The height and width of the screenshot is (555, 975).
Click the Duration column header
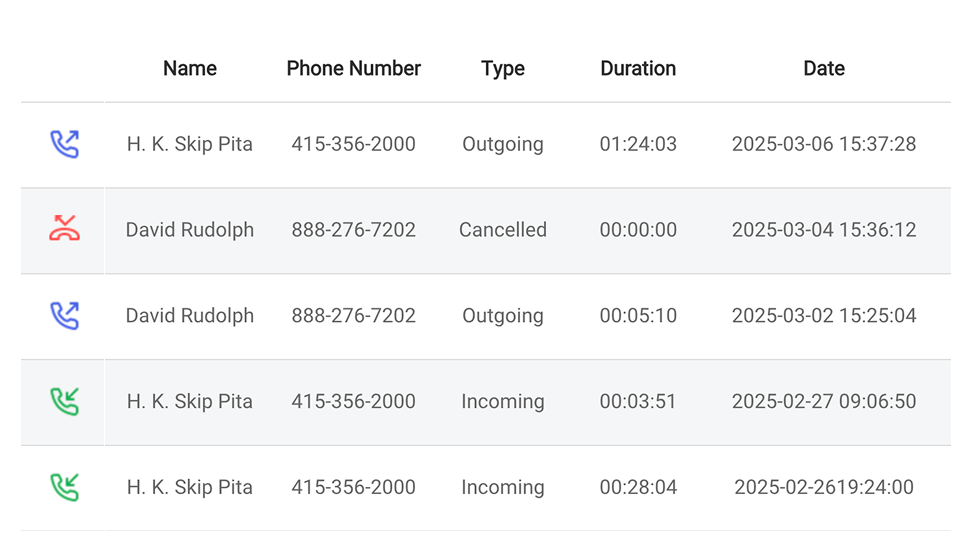coord(638,68)
